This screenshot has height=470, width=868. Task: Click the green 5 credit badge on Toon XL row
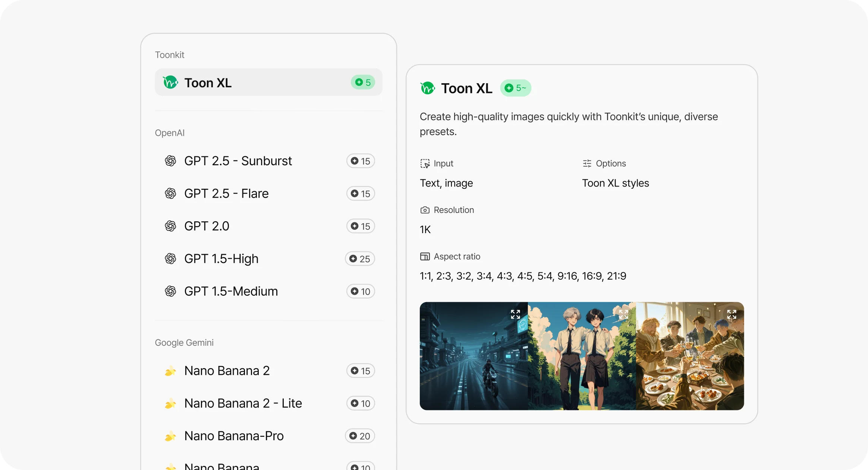pos(363,82)
